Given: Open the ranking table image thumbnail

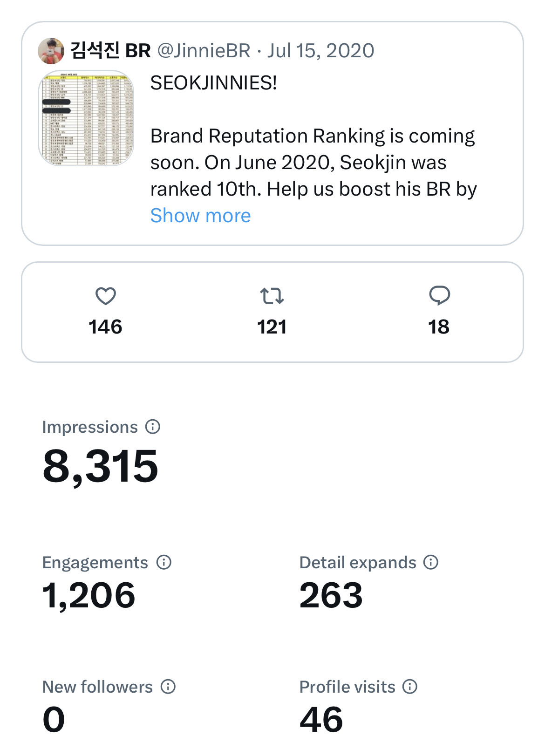Looking at the screenshot, I should click(86, 118).
